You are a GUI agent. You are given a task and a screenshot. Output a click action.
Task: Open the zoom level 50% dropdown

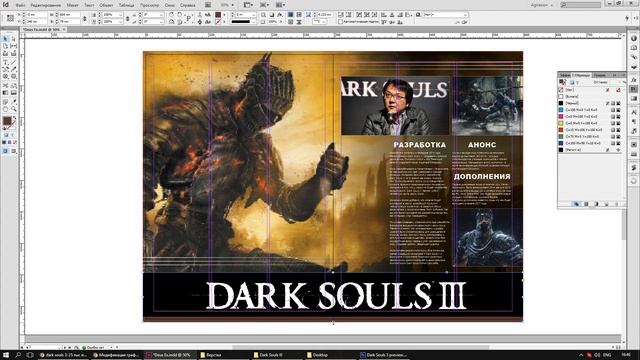(233, 5)
